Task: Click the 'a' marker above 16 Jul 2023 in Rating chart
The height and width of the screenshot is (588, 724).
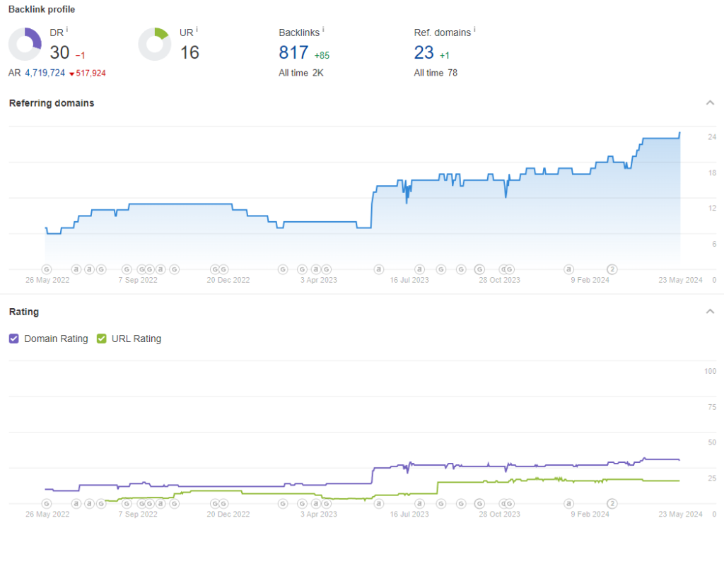Action: click(x=419, y=503)
